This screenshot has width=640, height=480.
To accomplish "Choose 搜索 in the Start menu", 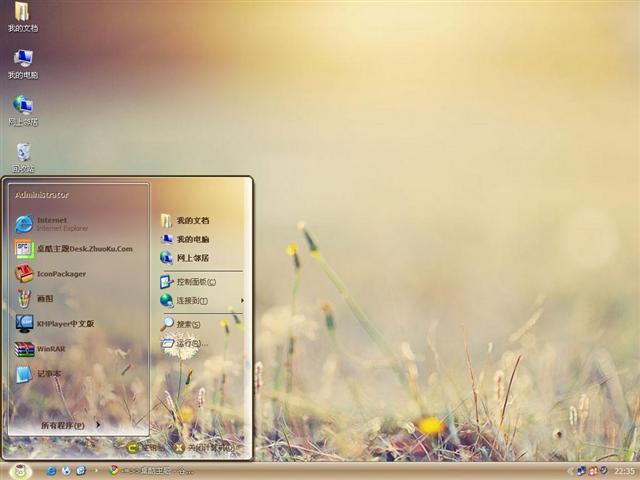I will coord(185,324).
